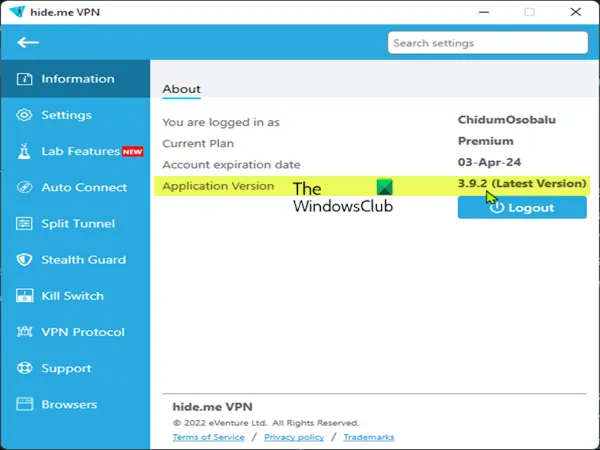Open the Browsers section
This screenshot has width=600, height=450.
click(x=75, y=404)
